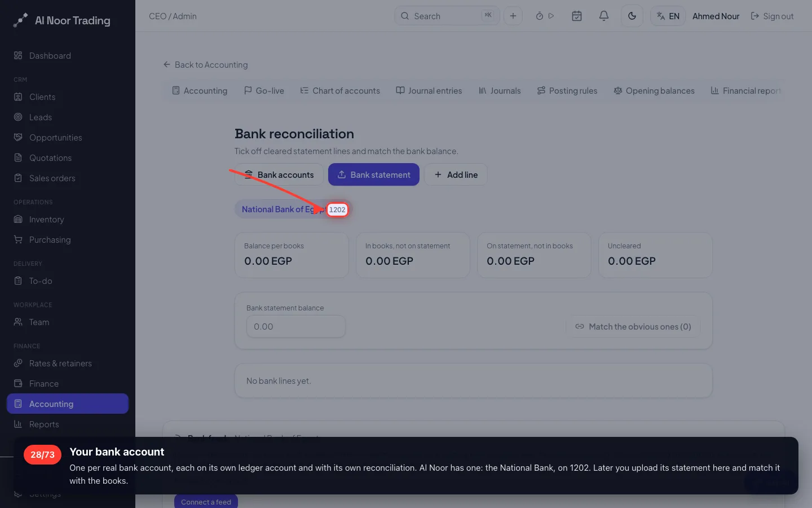
Task: Open the quick-add plus button in top bar
Action: coord(513,16)
